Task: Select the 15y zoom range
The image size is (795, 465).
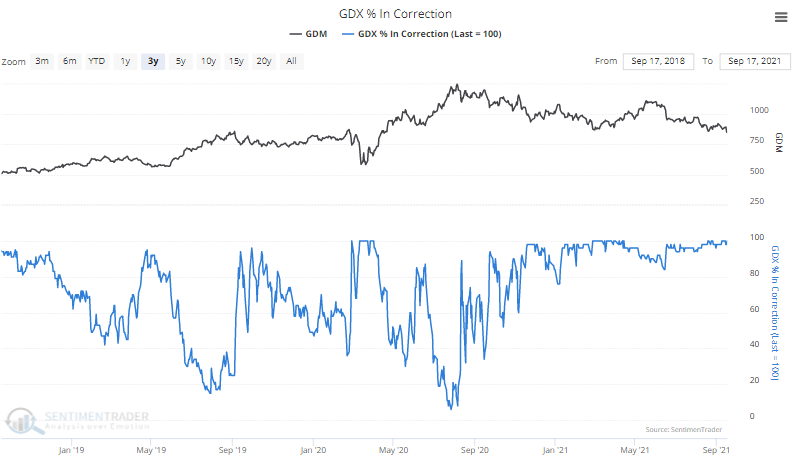Action: pos(236,61)
